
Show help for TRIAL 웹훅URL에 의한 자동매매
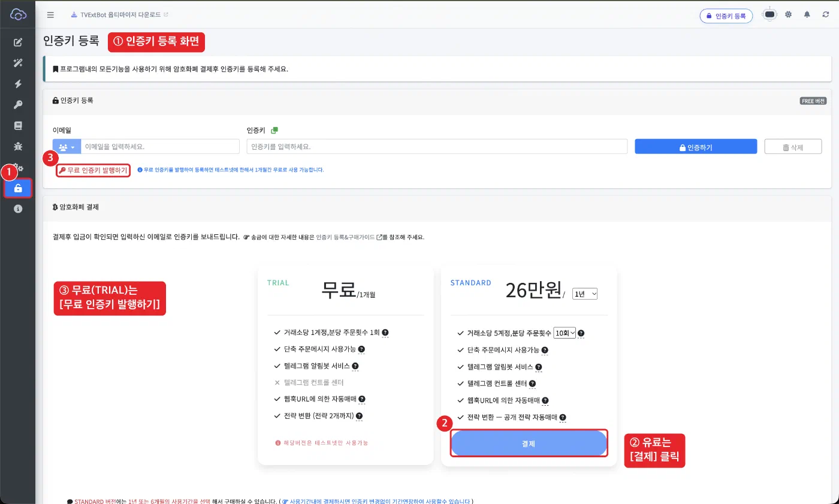tap(362, 399)
